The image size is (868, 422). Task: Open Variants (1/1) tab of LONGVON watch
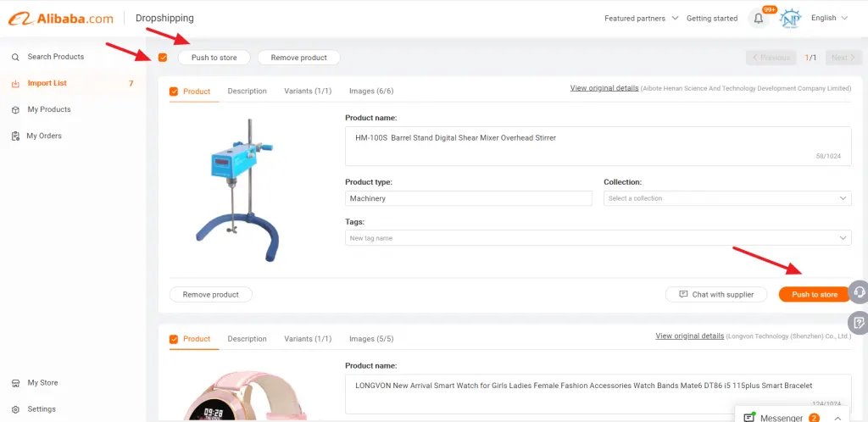308,339
